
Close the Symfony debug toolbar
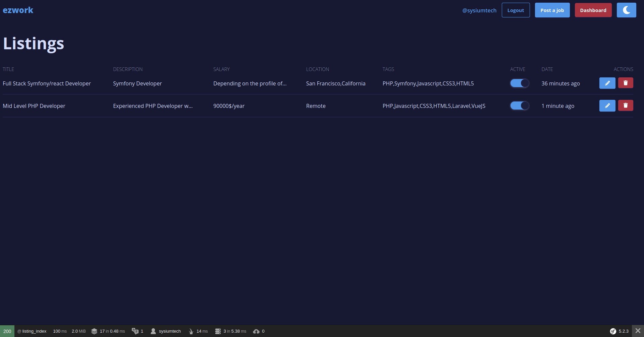(638, 331)
